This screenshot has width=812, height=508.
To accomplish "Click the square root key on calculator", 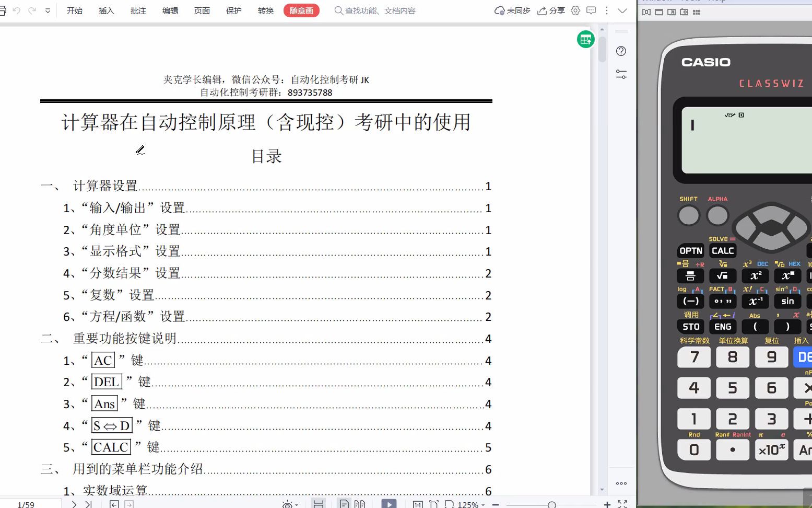I will pos(723,275).
